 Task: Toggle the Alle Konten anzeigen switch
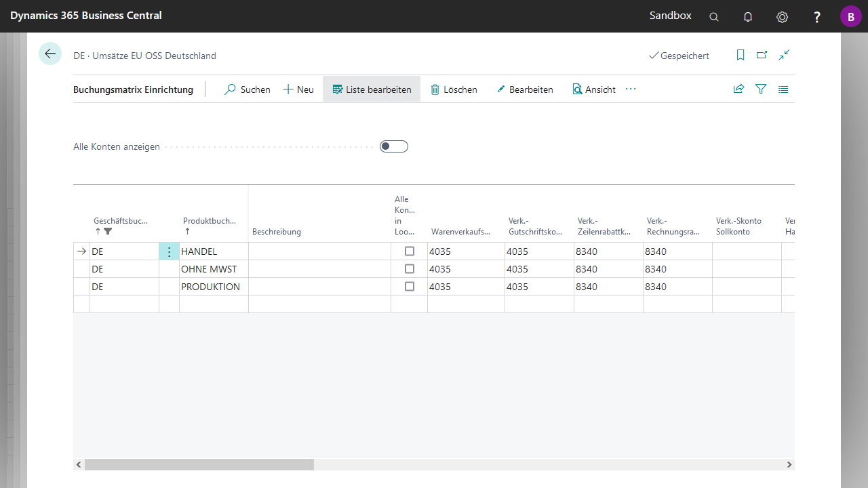(394, 146)
